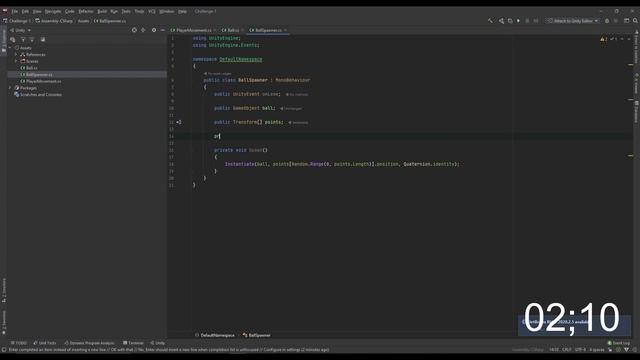The height and width of the screenshot is (360, 640).
Task: Open the TODO tool window
Action: [x=19, y=343]
